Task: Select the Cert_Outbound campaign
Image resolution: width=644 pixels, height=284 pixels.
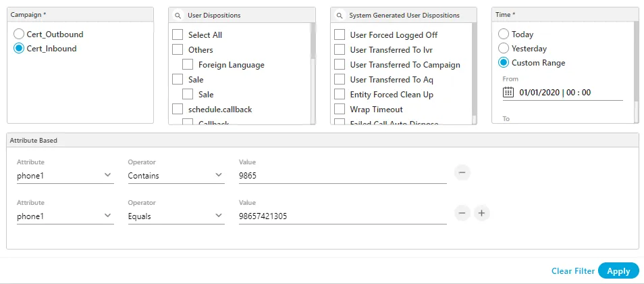Action: (x=19, y=34)
